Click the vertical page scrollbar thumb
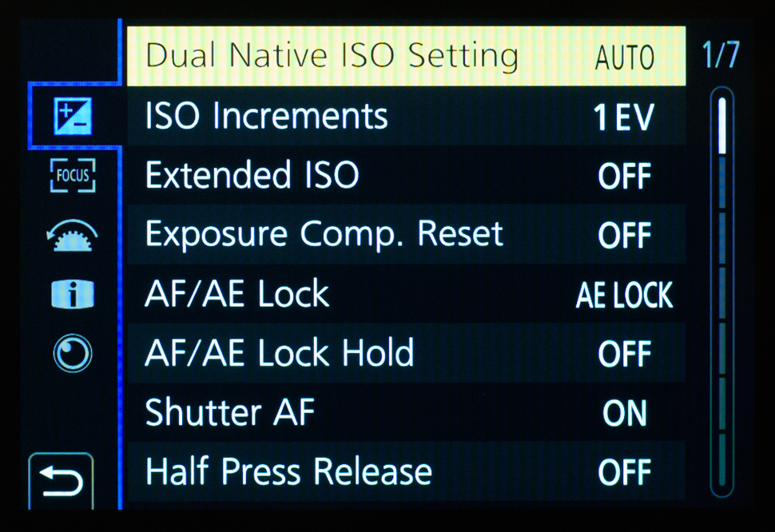775x532 pixels. 721,125
